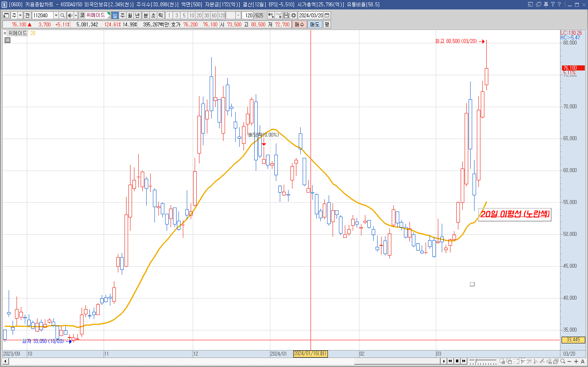Open the stock code 112040 dropdown arrow
The height and width of the screenshot is (367, 588).
tap(56, 15)
